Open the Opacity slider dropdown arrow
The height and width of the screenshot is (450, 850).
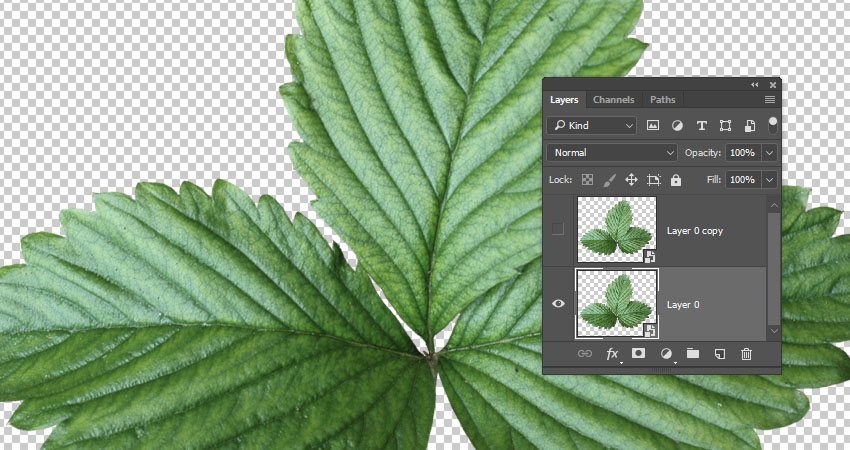tap(770, 153)
